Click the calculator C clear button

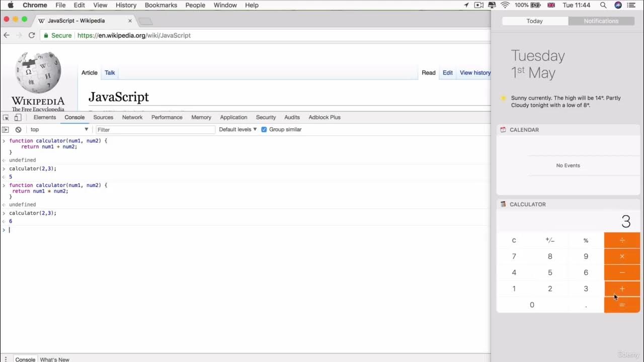coord(514,240)
